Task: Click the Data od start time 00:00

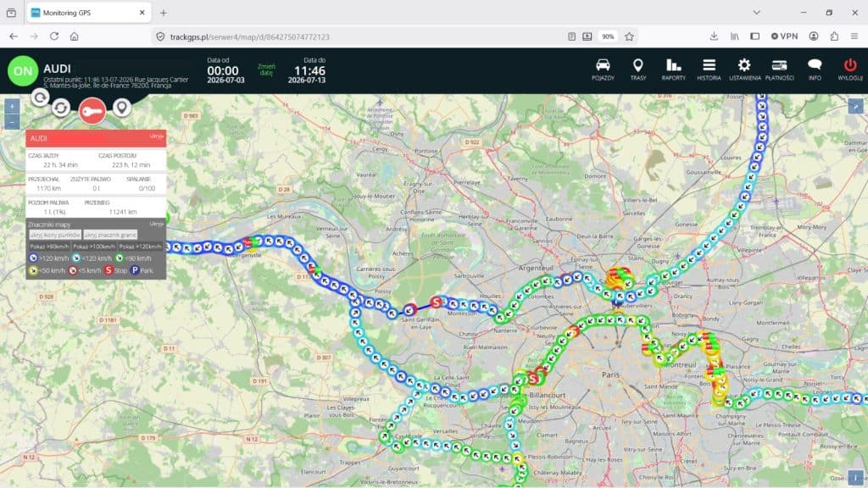Action: point(223,71)
